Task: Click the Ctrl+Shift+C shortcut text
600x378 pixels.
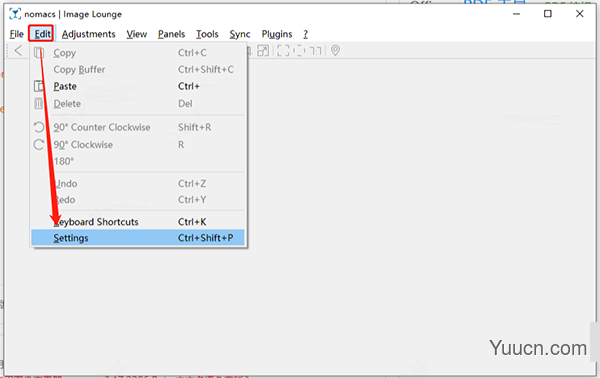Action: pos(205,70)
